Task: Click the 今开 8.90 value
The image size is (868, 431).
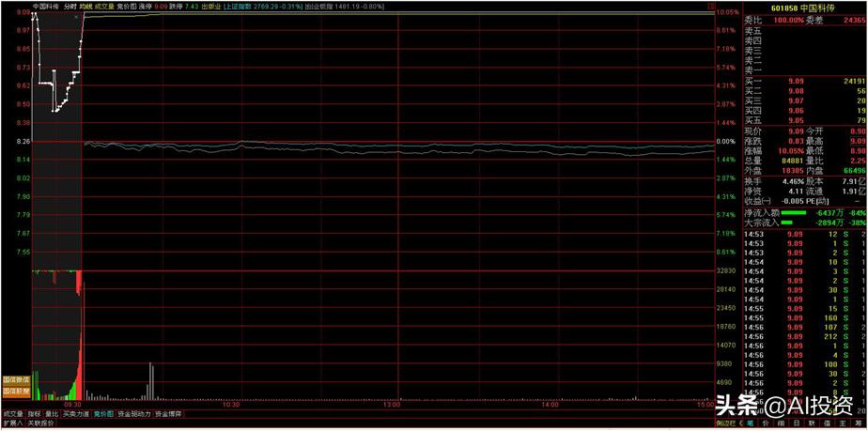Action: click(858, 131)
